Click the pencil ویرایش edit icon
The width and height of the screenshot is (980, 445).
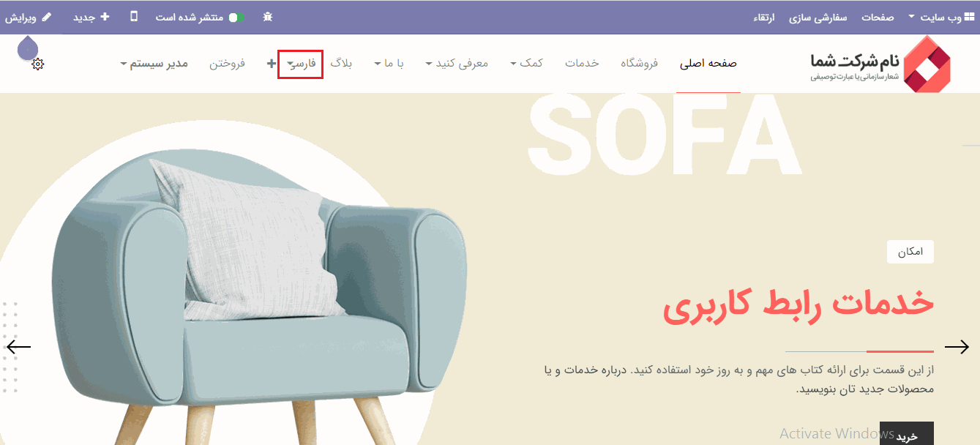pyautogui.click(x=47, y=17)
